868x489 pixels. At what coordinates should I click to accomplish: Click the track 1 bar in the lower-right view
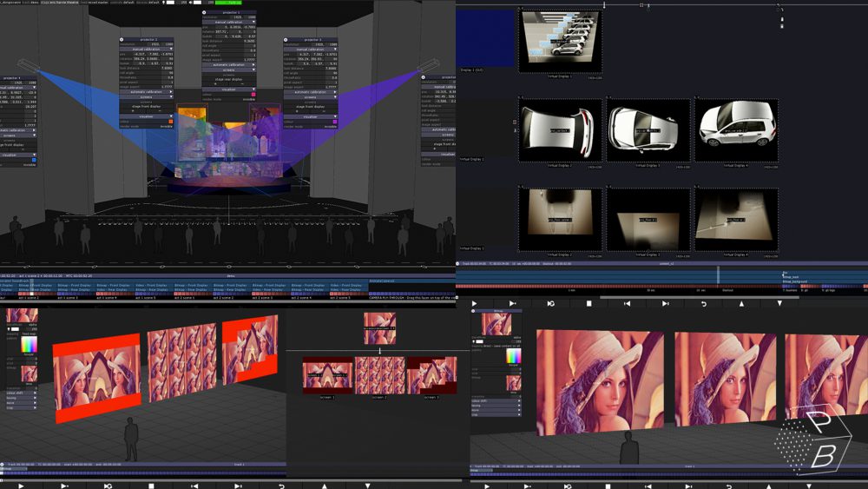click(x=669, y=466)
